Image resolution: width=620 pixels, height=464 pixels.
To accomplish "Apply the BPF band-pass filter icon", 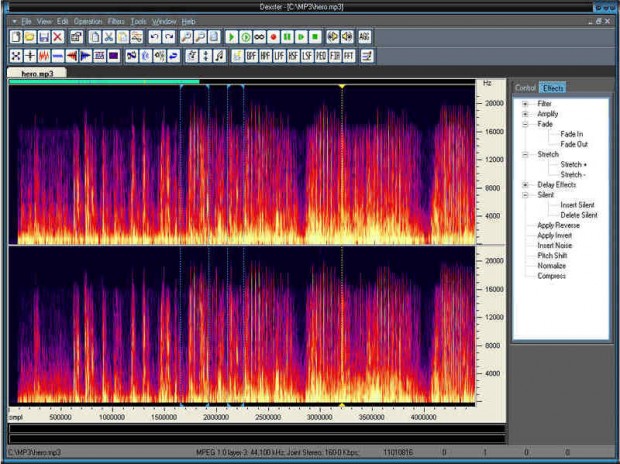I will [251, 56].
